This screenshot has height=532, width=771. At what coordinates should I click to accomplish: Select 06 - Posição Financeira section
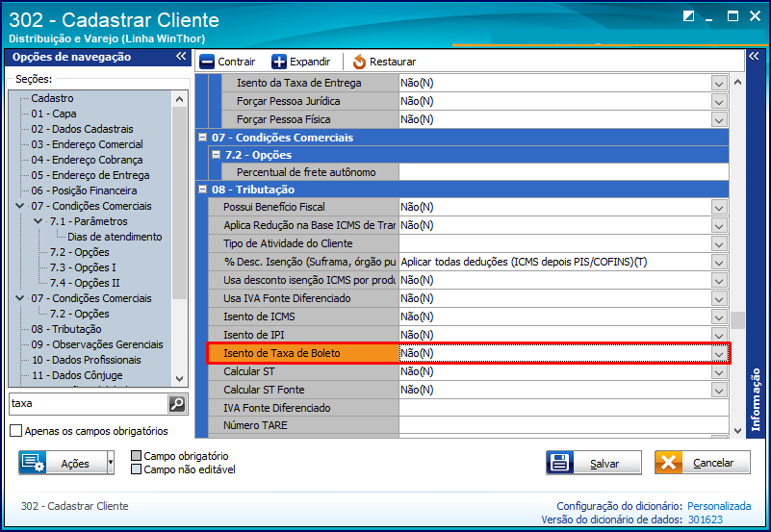coord(84,190)
